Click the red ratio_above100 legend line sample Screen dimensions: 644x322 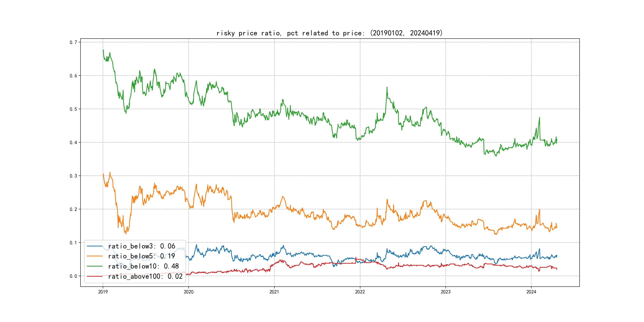click(x=94, y=276)
